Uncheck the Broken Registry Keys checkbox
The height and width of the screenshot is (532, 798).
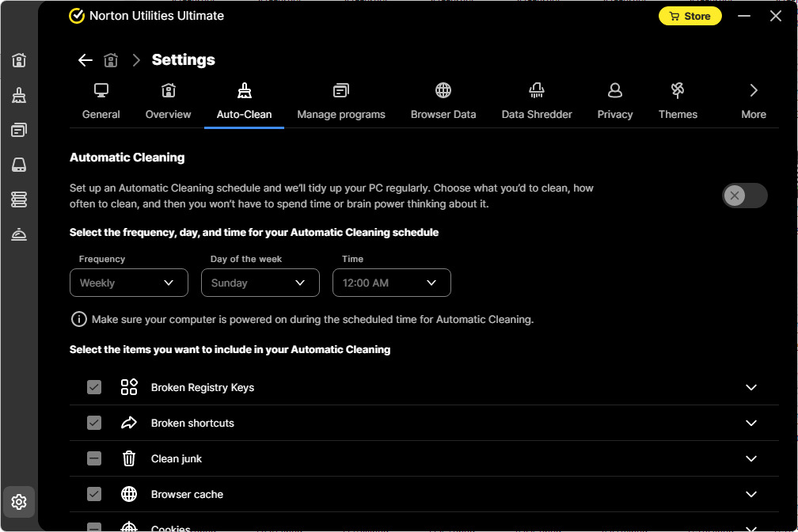pyautogui.click(x=93, y=387)
